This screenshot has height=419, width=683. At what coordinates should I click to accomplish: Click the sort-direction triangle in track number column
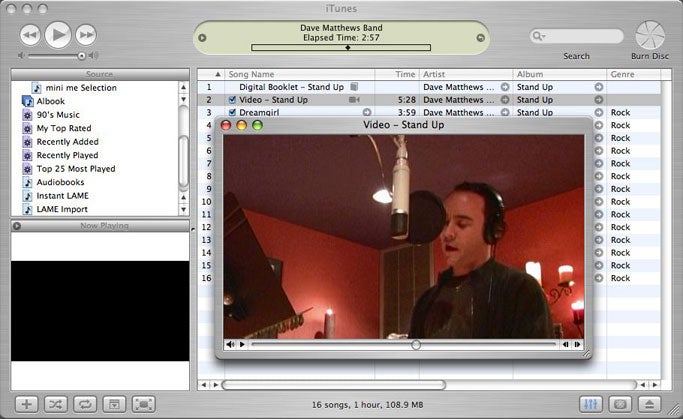coord(218,74)
